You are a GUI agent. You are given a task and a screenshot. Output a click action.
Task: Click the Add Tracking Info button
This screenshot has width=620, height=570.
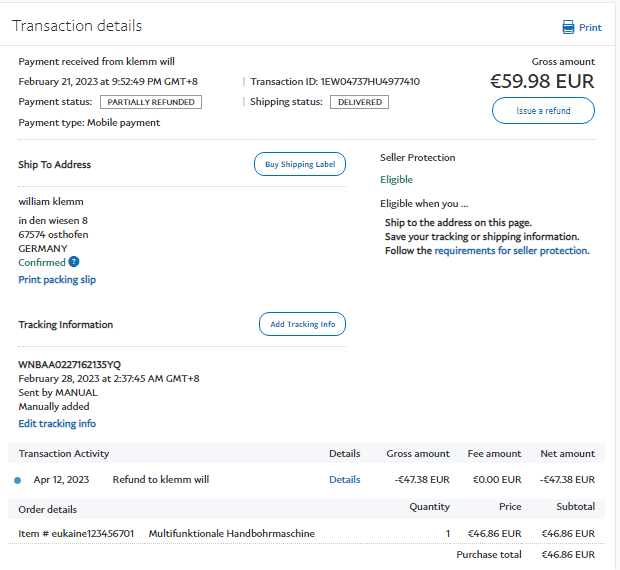pos(302,324)
